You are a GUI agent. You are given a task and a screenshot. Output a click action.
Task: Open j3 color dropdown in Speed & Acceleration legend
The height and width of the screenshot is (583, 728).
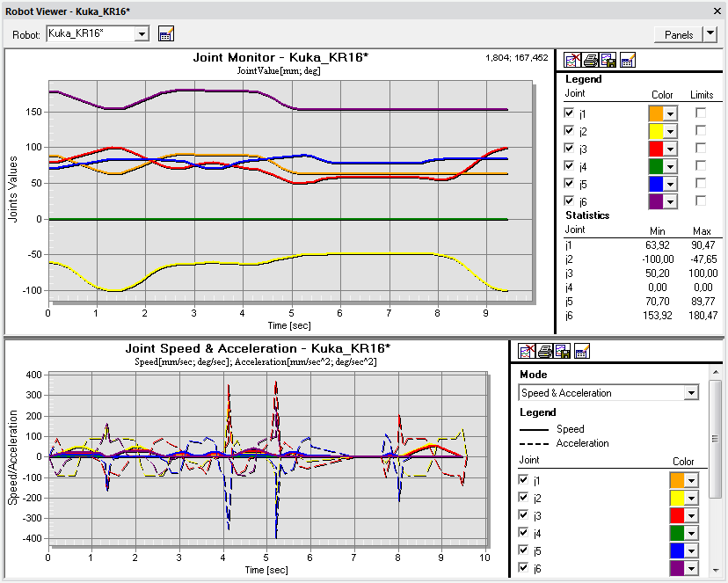click(x=691, y=516)
